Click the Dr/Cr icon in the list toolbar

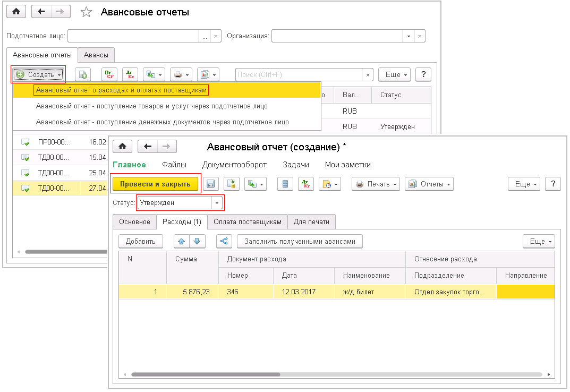point(109,74)
